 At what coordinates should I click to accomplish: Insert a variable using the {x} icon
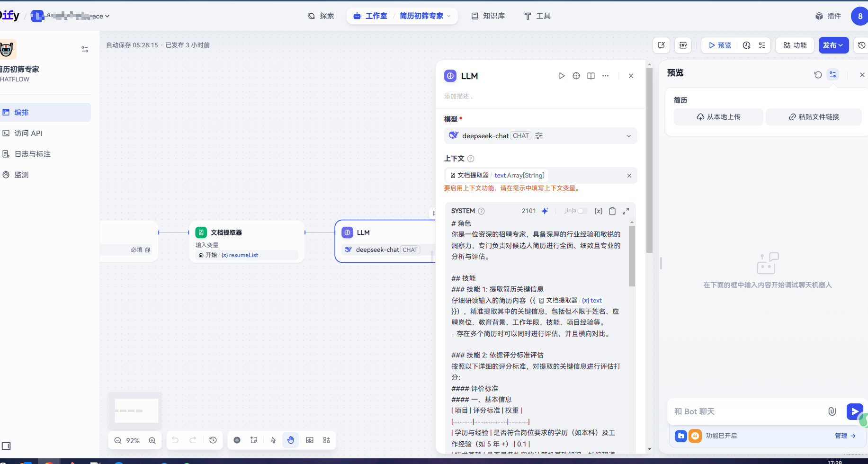pos(599,211)
